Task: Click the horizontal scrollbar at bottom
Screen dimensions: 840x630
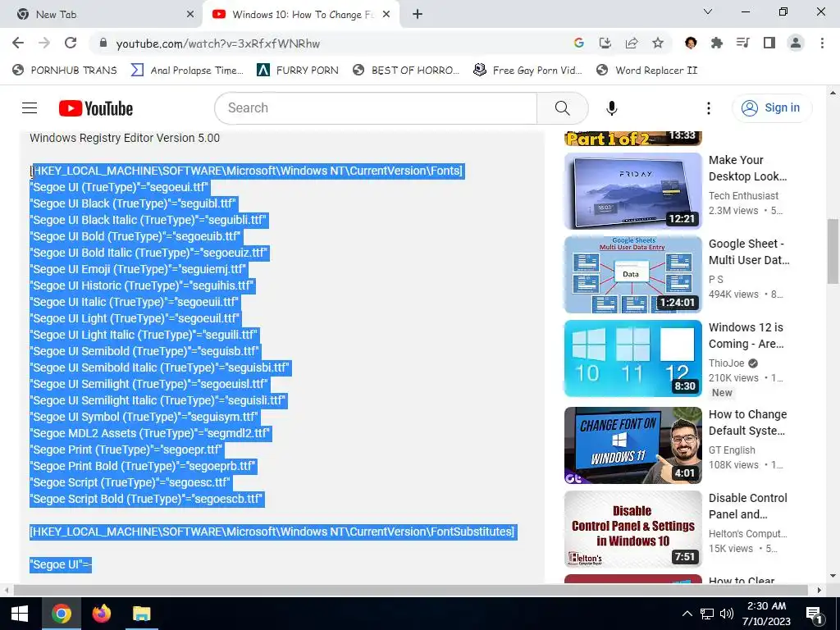Action: click(410, 590)
